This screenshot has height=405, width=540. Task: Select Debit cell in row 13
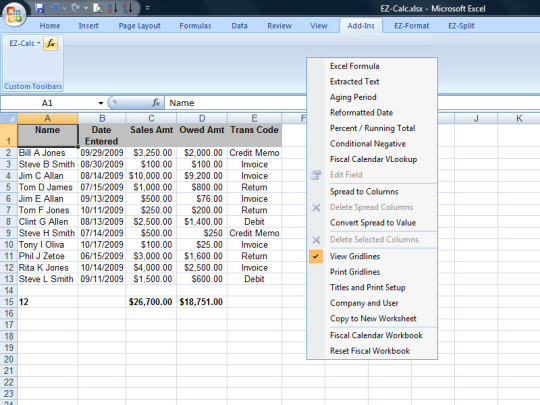[x=254, y=279]
